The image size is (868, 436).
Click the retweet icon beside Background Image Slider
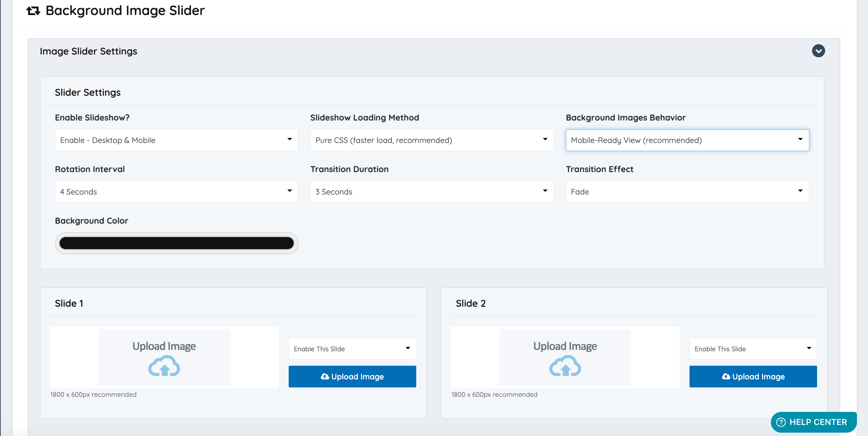(x=33, y=11)
